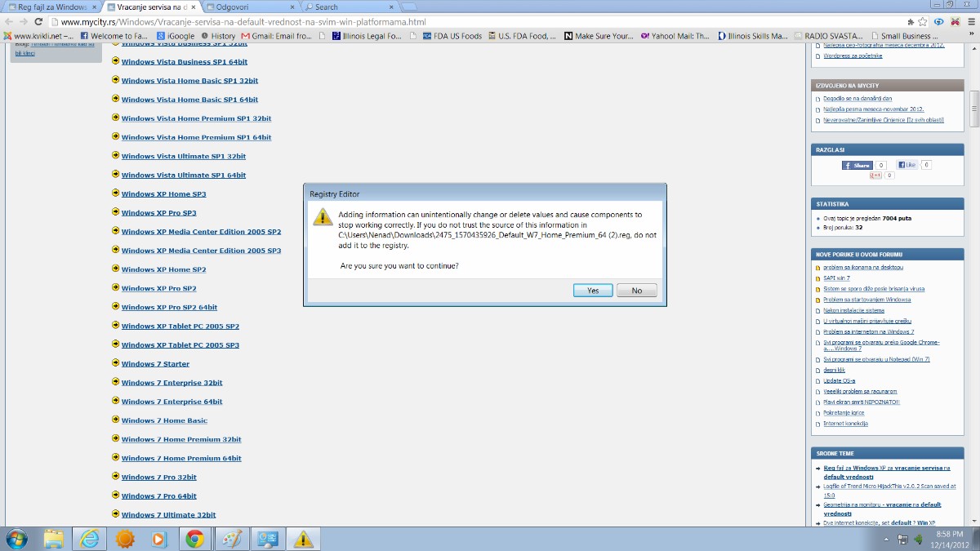Open the Windows Vista Ultimate SP1 32bit link
Screen dimensions: 980x551
tap(184, 156)
